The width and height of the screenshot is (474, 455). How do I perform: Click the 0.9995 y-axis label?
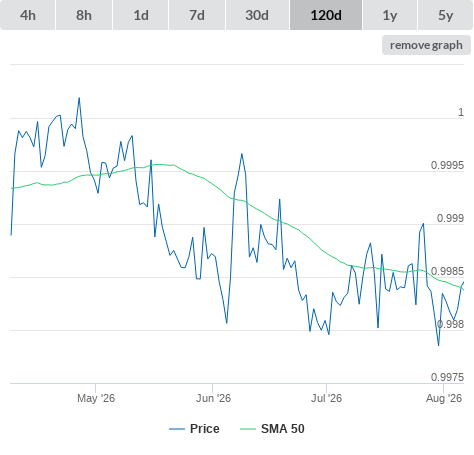447,165
